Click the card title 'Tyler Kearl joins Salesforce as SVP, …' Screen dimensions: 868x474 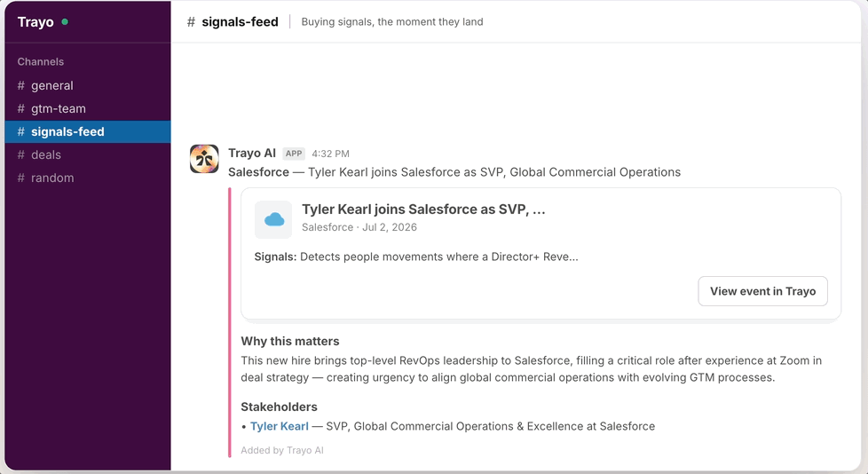423,209
